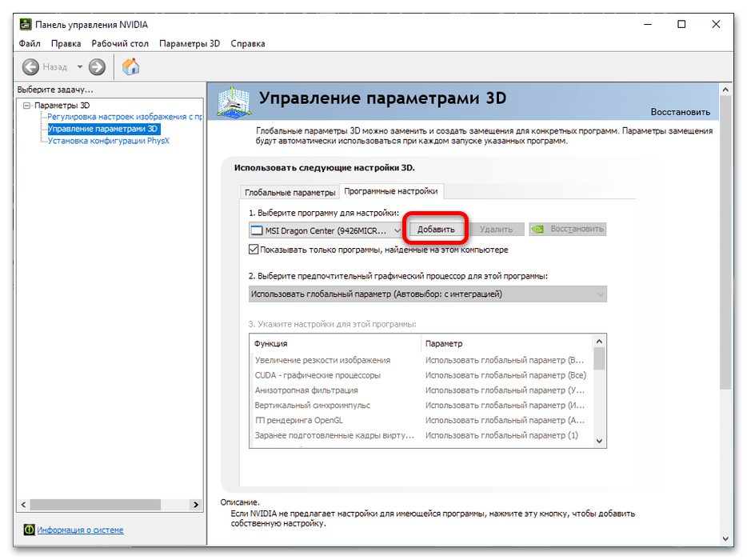Open the Параметры 3D menu in menu bar
Image resolution: width=747 pixels, height=560 pixels.
(x=189, y=43)
